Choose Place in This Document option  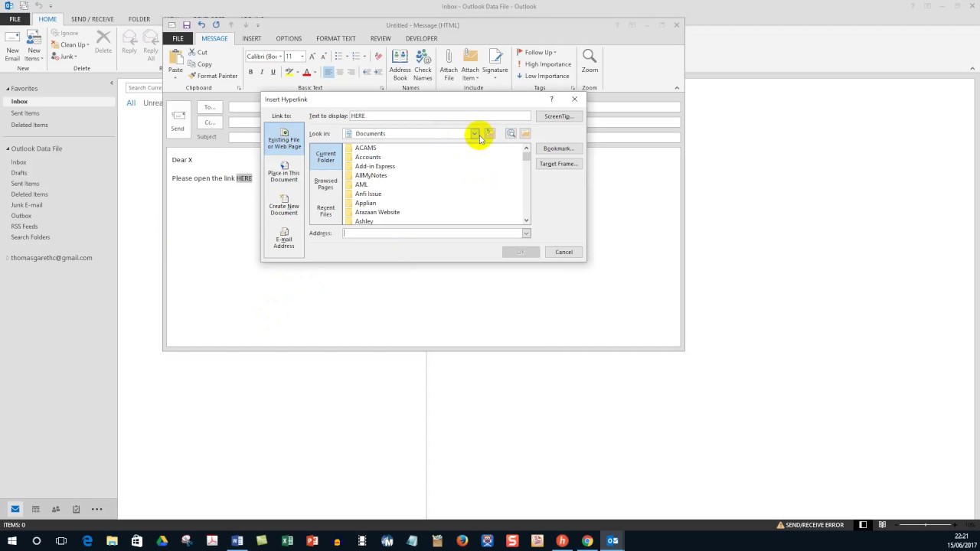click(x=283, y=172)
